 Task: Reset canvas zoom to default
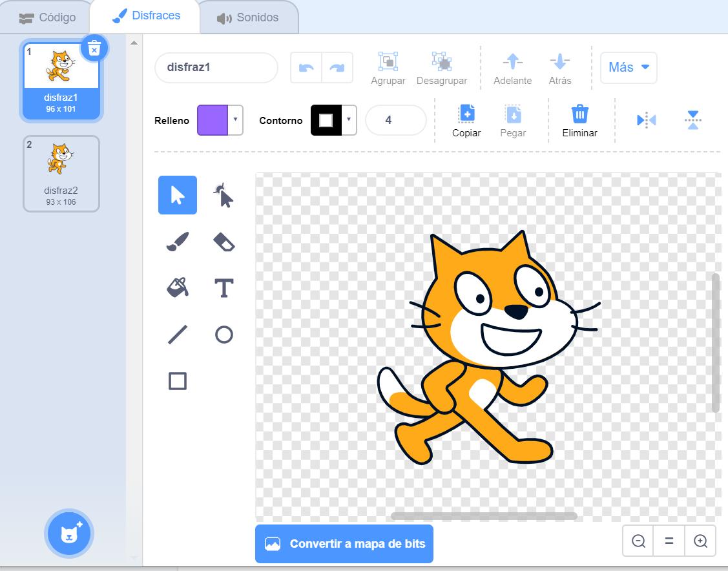pos(669,541)
